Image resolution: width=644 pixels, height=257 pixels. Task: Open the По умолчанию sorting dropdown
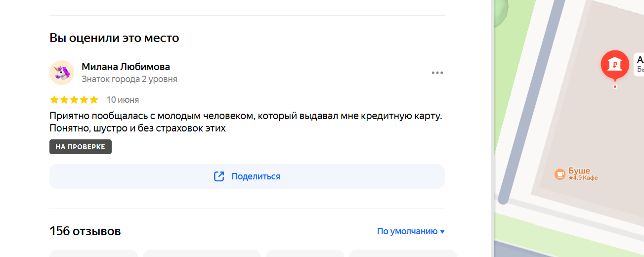pyautogui.click(x=411, y=231)
